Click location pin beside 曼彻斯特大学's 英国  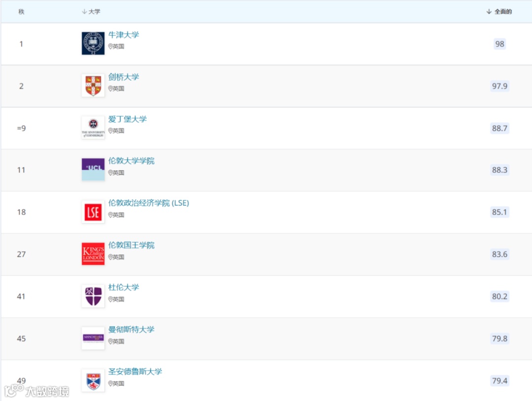pos(110,341)
